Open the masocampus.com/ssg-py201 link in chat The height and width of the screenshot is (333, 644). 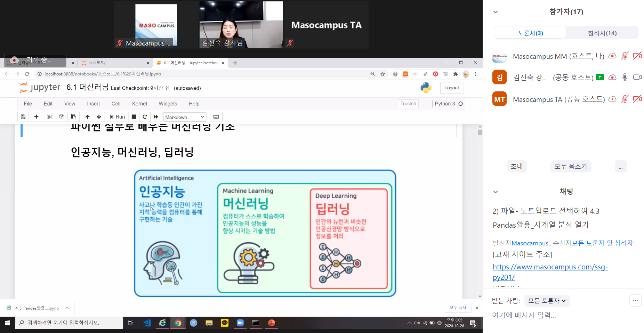pyautogui.click(x=550, y=267)
